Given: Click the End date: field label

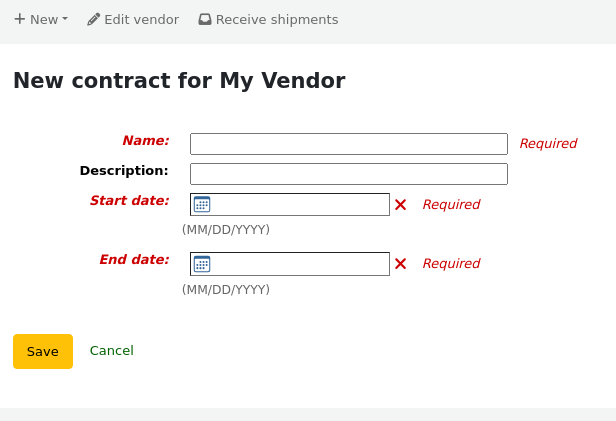Looking at the screenshot, I should [x=133, y=260].
